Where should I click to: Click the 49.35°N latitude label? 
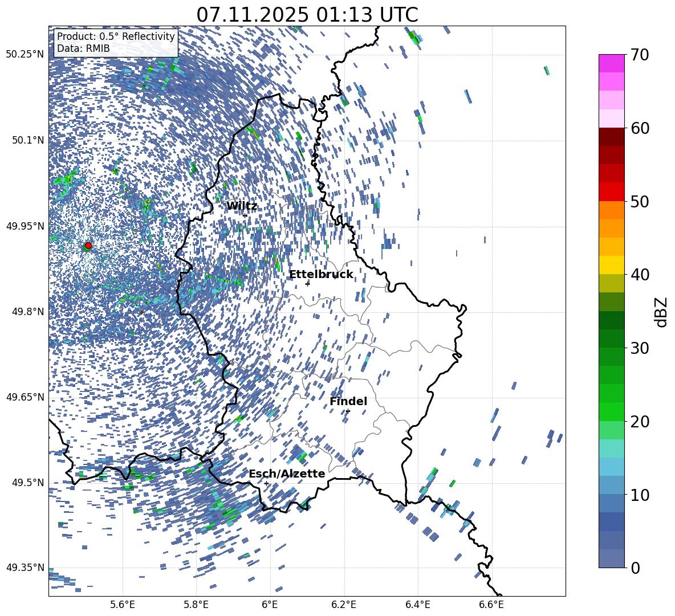pos(25,568)
